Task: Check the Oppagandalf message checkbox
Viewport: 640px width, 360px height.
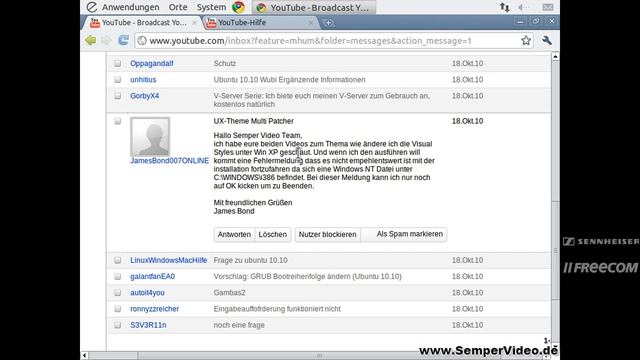Action: coord(118,63)
